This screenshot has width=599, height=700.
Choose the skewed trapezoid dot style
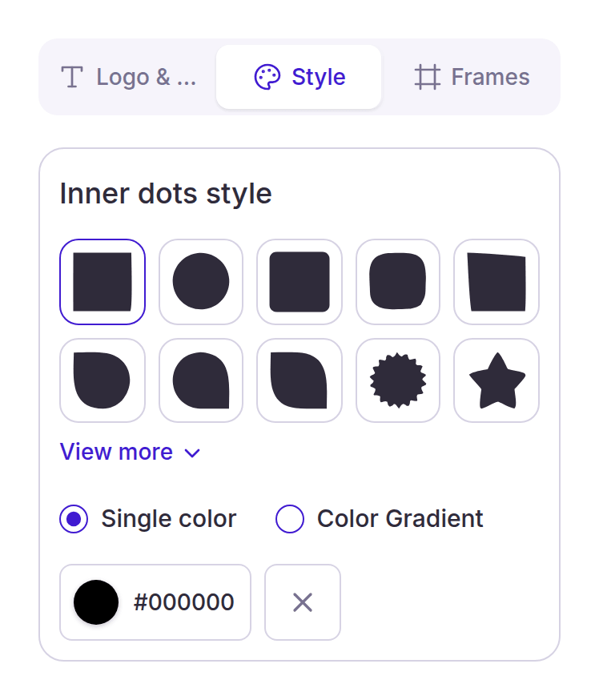coord(496,282)
